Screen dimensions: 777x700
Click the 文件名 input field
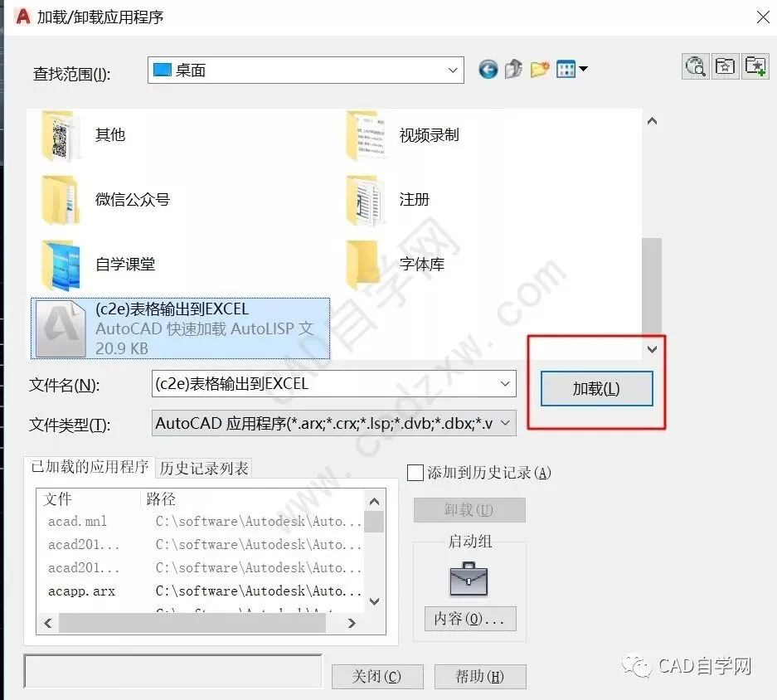point(333,384)
